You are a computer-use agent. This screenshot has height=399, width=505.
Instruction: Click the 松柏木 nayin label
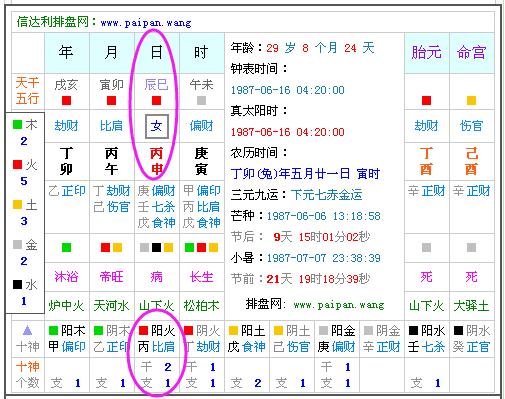click(x=201, y=306)
